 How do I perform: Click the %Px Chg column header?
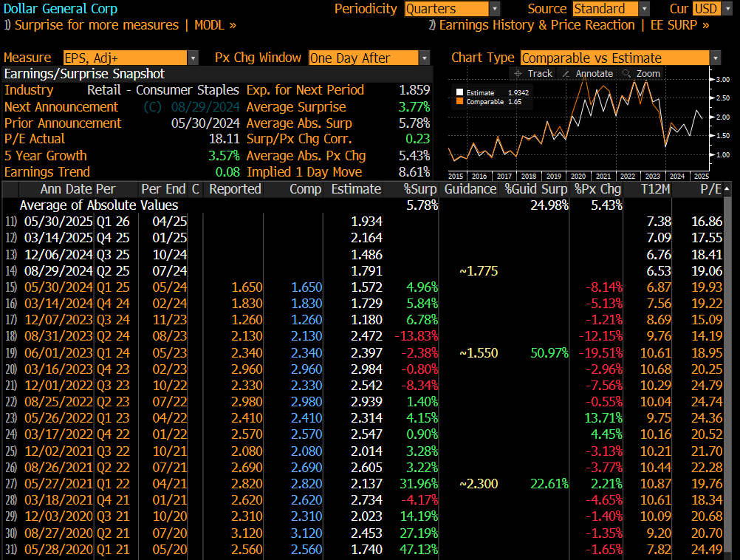pyautogui.click(x=598, y=189)
